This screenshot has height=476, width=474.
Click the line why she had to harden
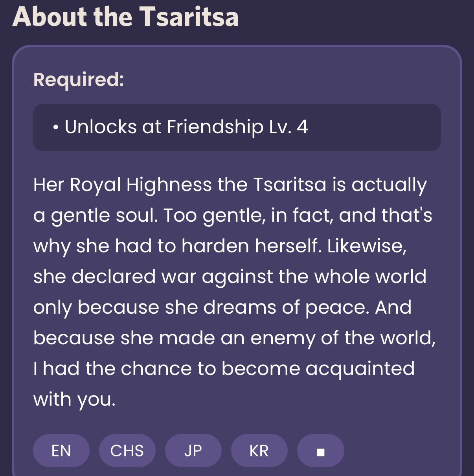tap(220, 246)
